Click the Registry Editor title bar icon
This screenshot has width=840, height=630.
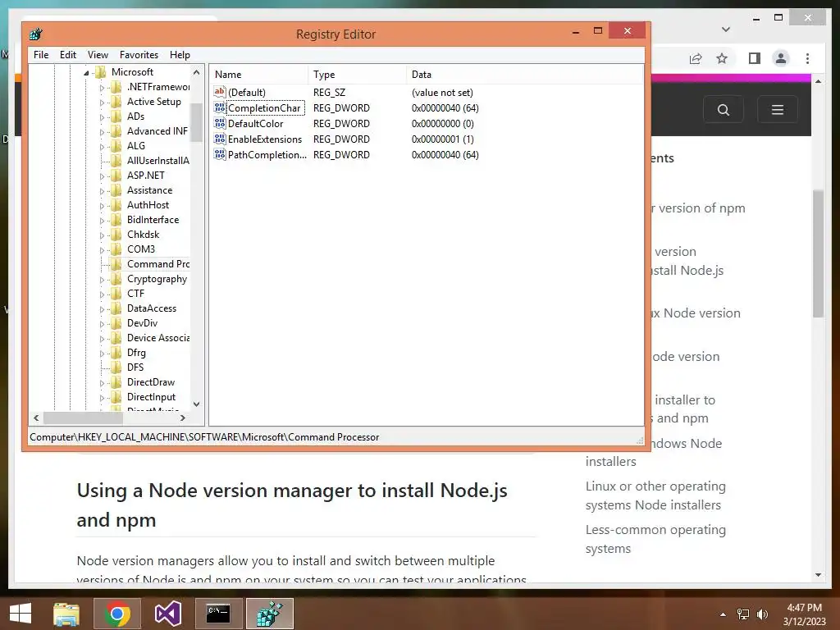[36, 34]
